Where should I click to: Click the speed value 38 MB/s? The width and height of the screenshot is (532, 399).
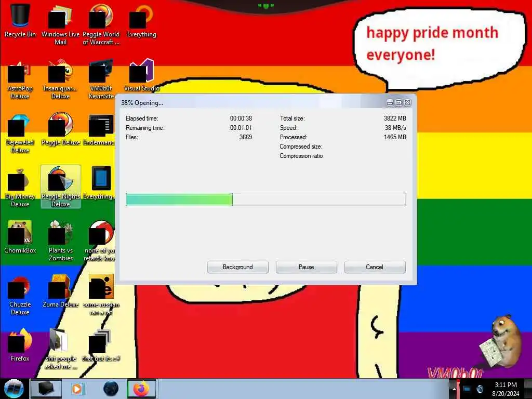[395, 128]
